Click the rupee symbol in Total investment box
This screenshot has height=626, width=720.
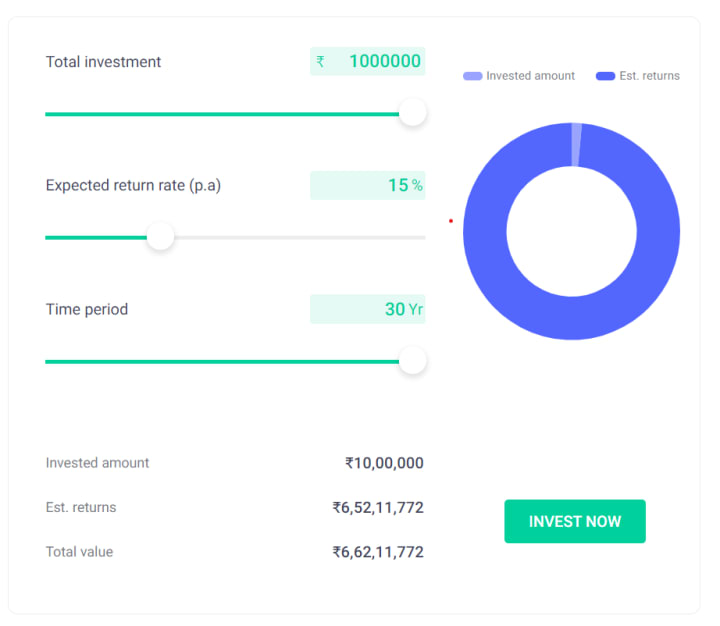[x=320, y=62]
